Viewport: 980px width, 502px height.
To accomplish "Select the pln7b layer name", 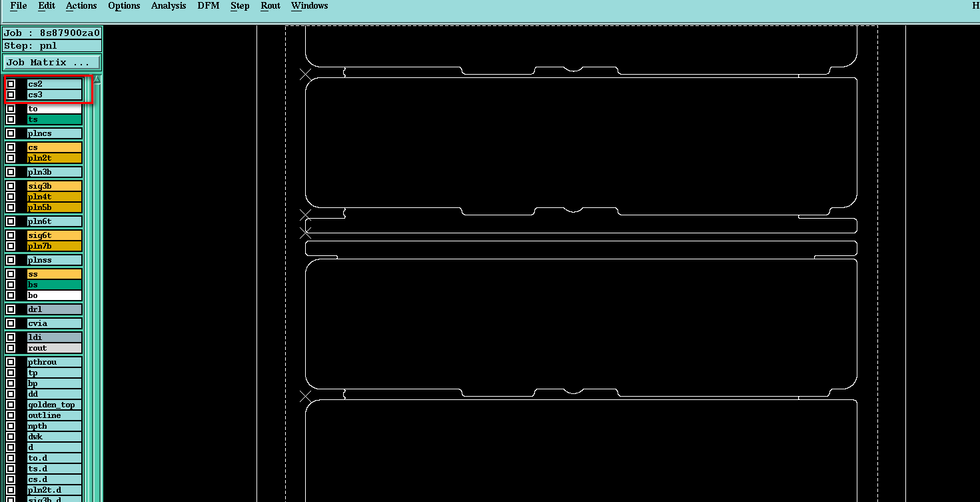I will click(55, 246).
